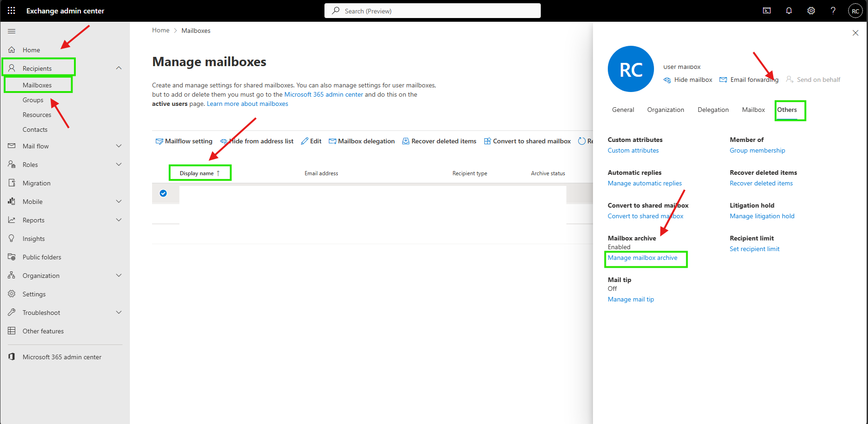Open the app launcher waffle icon

coord(12,11)
